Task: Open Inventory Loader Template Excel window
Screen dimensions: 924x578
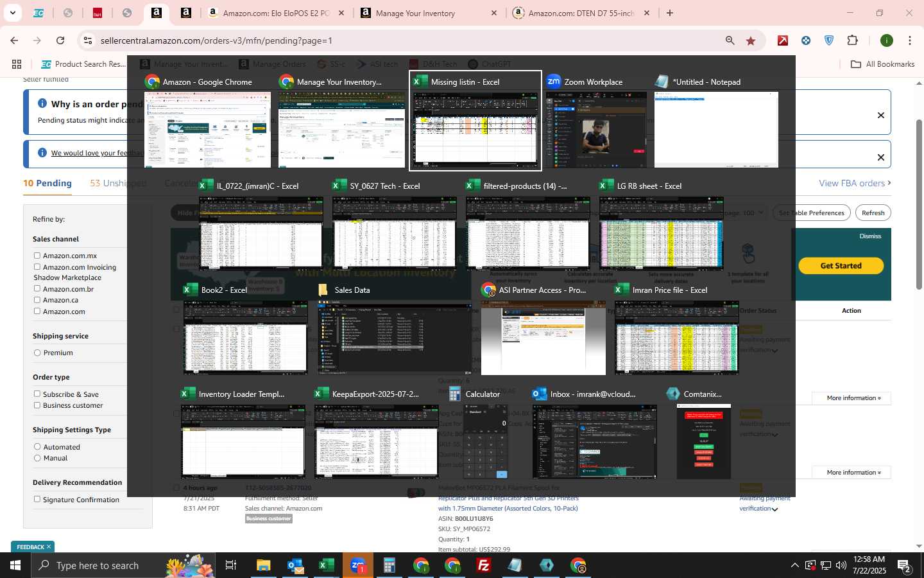Action: point(243,433)
